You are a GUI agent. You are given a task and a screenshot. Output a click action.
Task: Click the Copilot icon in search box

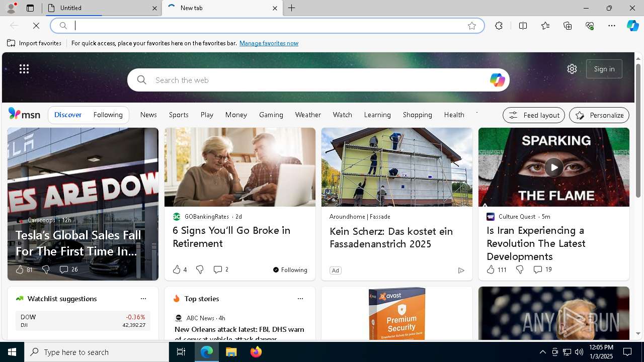coord(497,80)
